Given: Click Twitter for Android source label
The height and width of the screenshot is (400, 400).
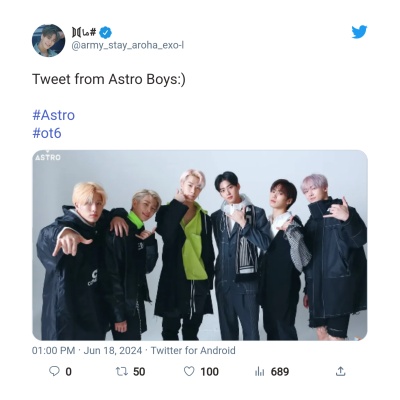Looking at the screenshot, I should point(193,351).
